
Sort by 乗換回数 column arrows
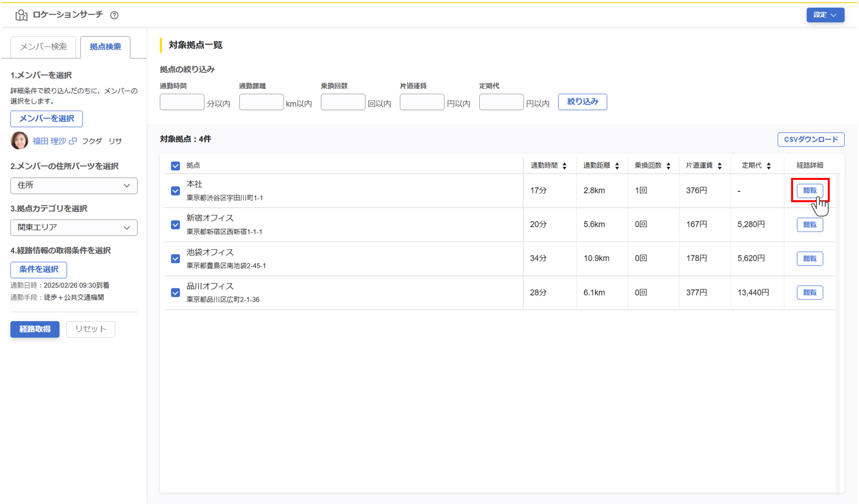(669, 166)
